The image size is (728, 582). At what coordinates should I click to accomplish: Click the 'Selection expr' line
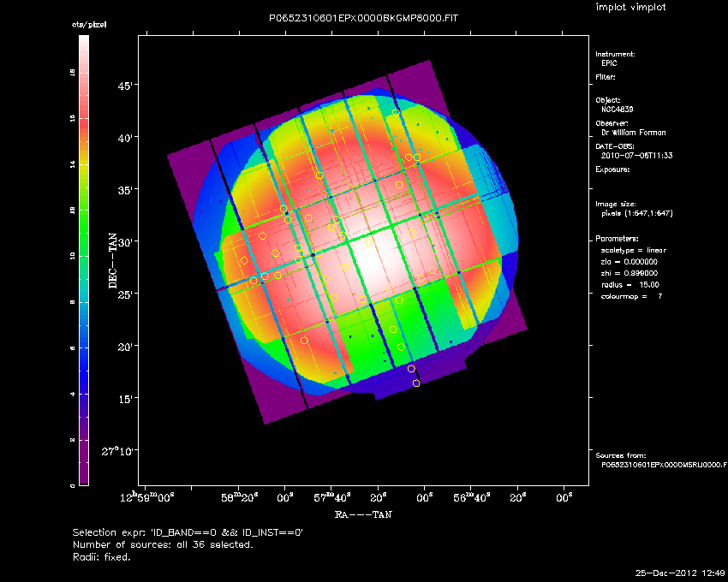pyautogui.click(x=188, y=533)
